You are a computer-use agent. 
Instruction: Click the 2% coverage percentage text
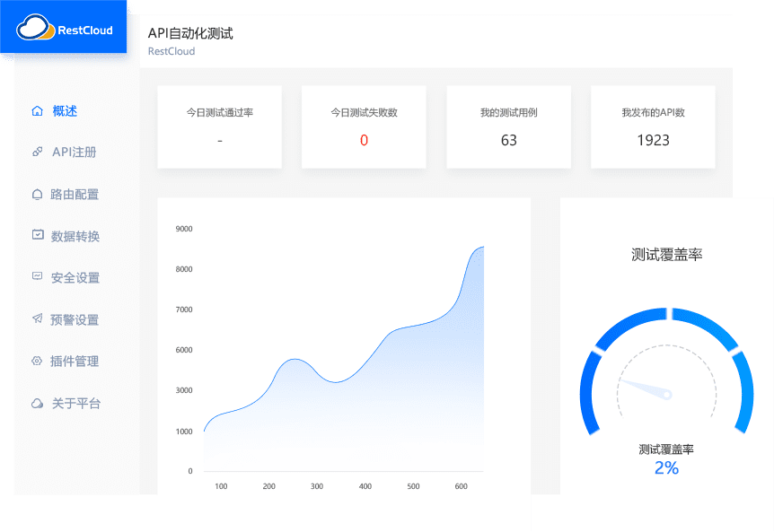(665, 467)
